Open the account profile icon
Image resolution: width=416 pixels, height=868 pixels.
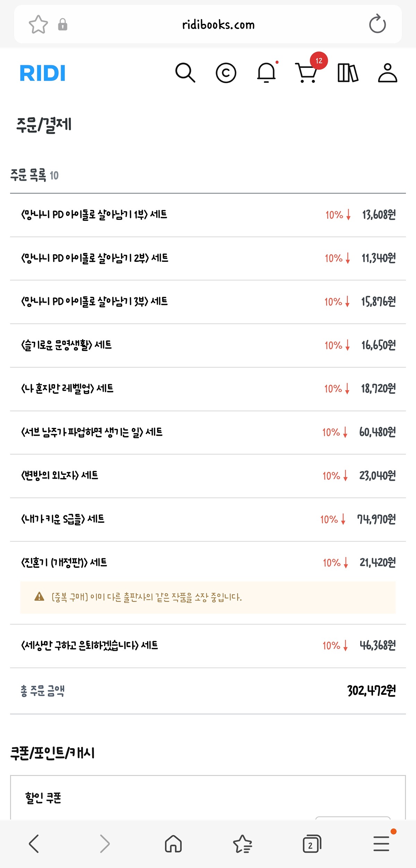point(387,73)
